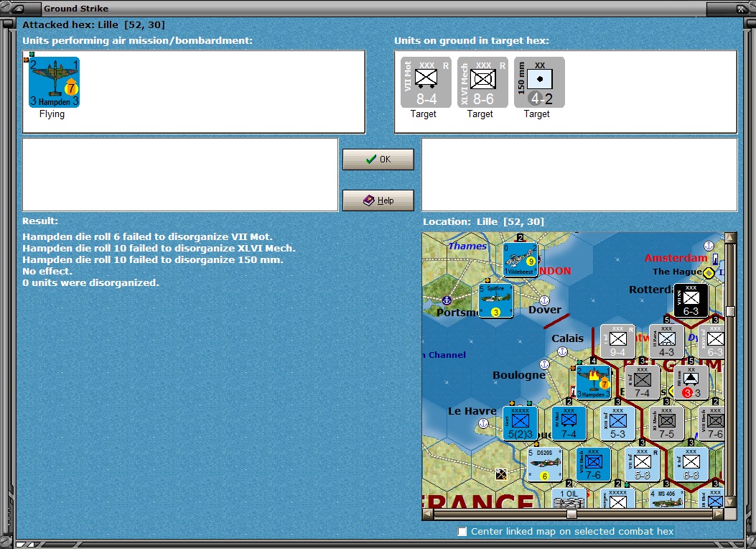
Task: Confirm with the OK button
Action: point(378,160)
